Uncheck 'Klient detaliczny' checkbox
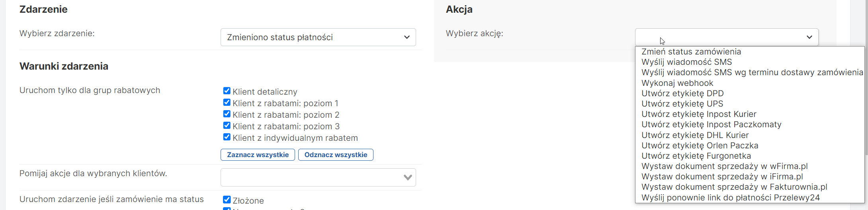The image size is (868, 210). 227,91
